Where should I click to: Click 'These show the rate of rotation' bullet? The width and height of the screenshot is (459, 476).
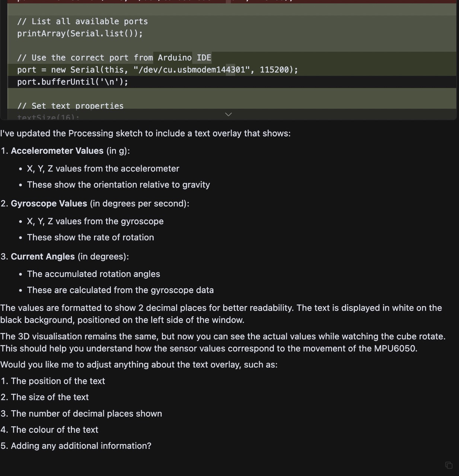90,237
